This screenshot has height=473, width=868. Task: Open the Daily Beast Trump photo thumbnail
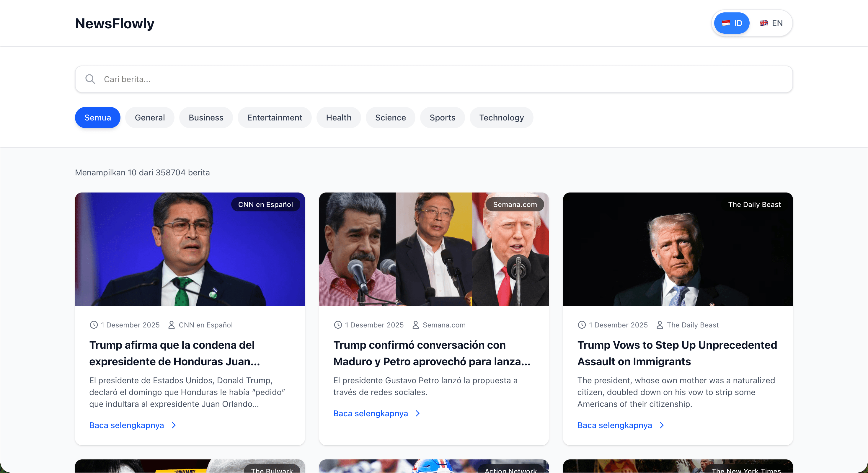coord(678,249)
